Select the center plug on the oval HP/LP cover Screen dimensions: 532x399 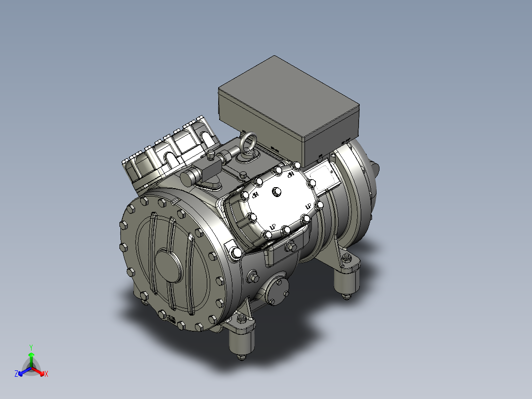coord(277,192)
